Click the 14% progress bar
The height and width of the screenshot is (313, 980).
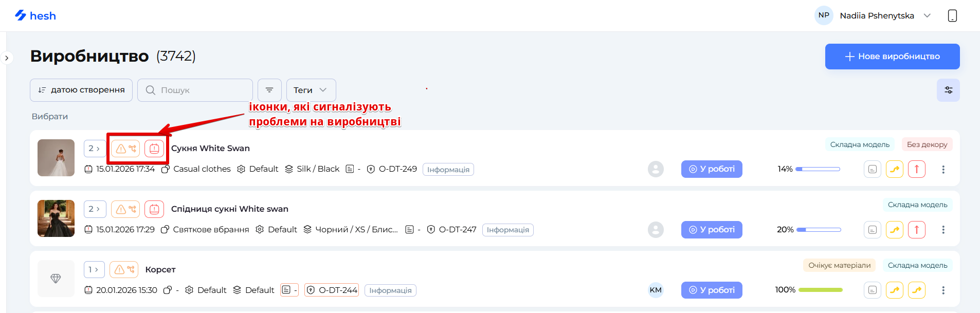(x=818, y=169)
